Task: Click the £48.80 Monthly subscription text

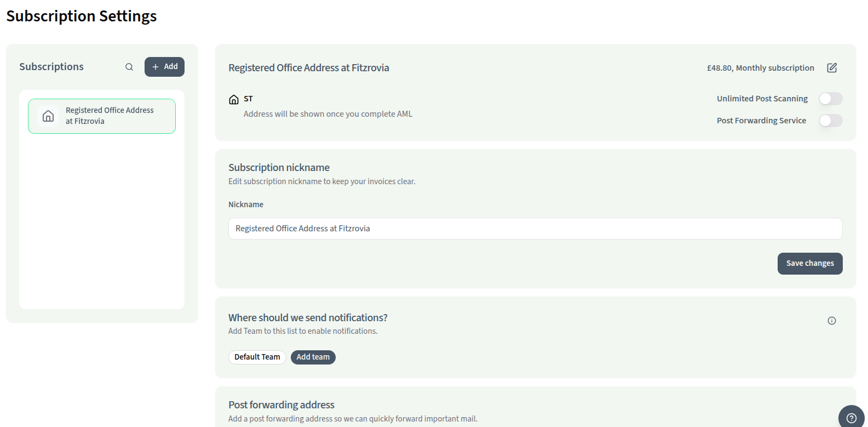Action: [760, 68]
